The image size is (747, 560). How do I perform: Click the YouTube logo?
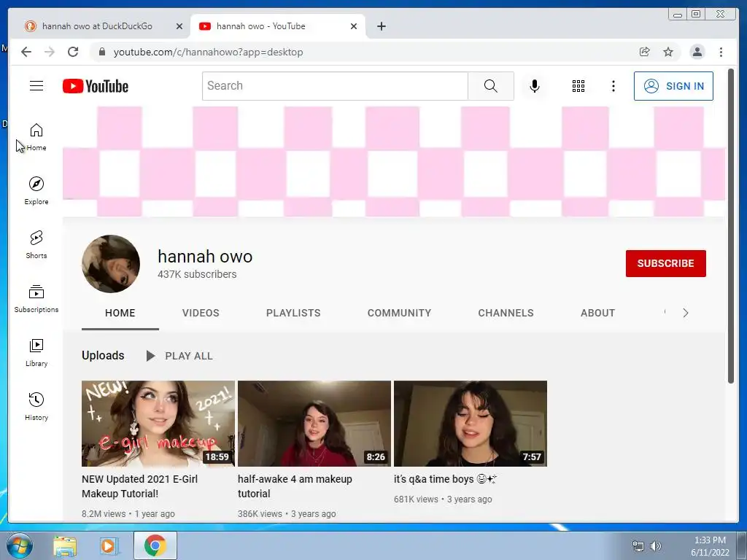coord(96,86)
